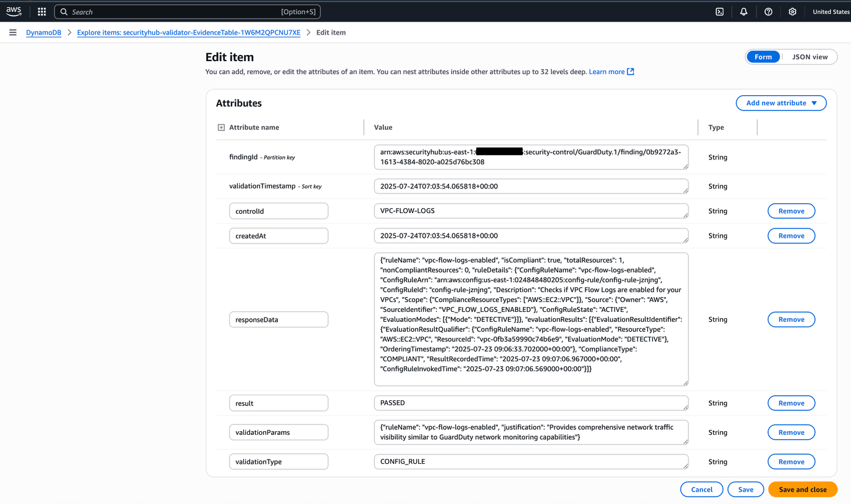Open settings gear in top bar
851x504 pixels.
[x=792, y=12]
